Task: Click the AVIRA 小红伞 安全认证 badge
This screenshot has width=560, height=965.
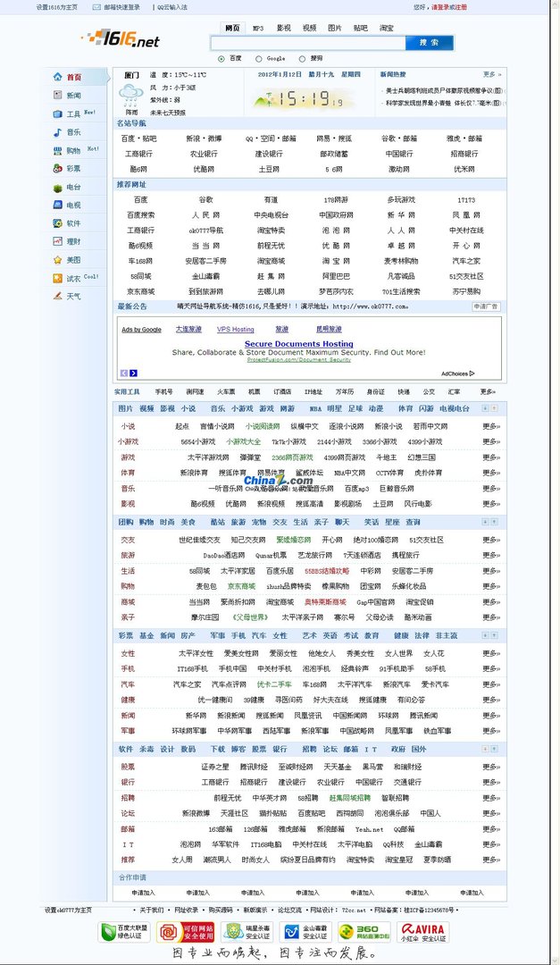Action: (422, 931)
